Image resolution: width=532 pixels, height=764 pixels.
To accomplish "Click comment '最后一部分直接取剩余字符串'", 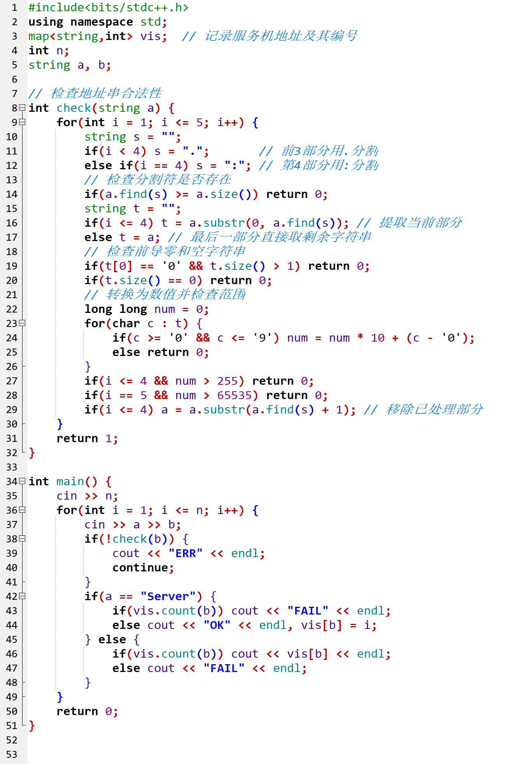I will (281, 237).
